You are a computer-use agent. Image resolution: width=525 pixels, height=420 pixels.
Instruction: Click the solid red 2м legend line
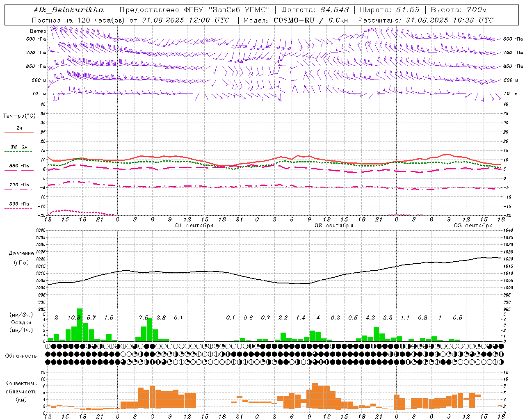(x=19, y=132)
